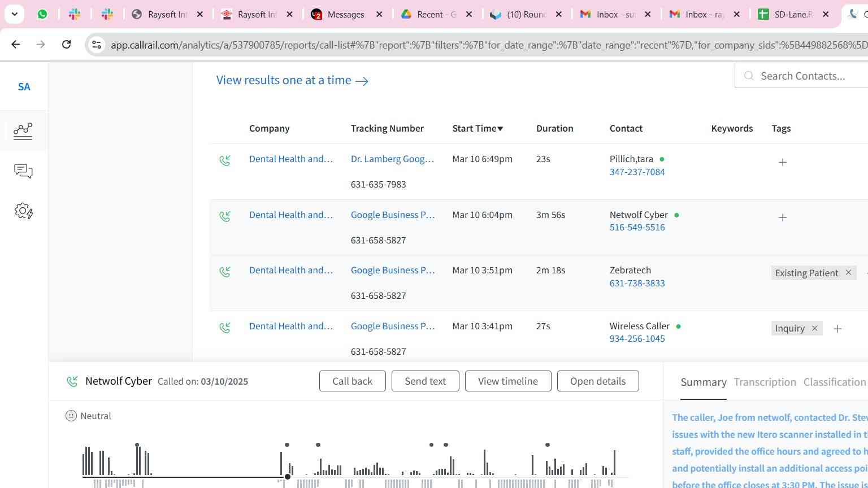The width and height of the screenshot is (868, 488).
Task: Click inbound call icon in Pillich,tara row
Action: pyautogui.click(x=225, y=161)
